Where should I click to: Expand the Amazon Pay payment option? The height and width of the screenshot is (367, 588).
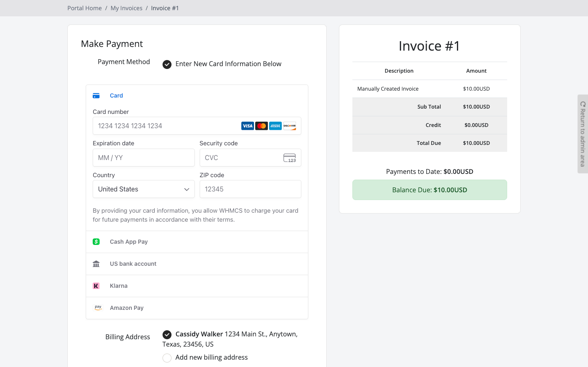[x=127, y=308]
